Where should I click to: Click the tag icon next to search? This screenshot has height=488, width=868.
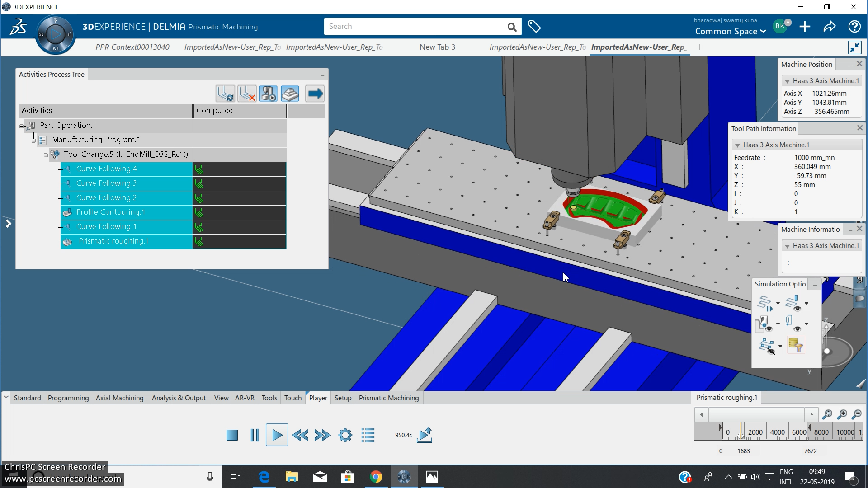click(534, 27)
